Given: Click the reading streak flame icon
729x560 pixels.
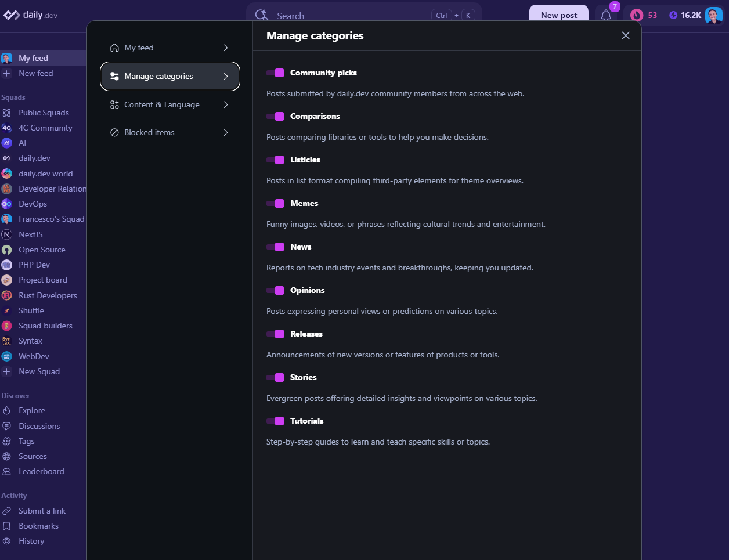Looking at the screenshot, I should coord(637,15).
